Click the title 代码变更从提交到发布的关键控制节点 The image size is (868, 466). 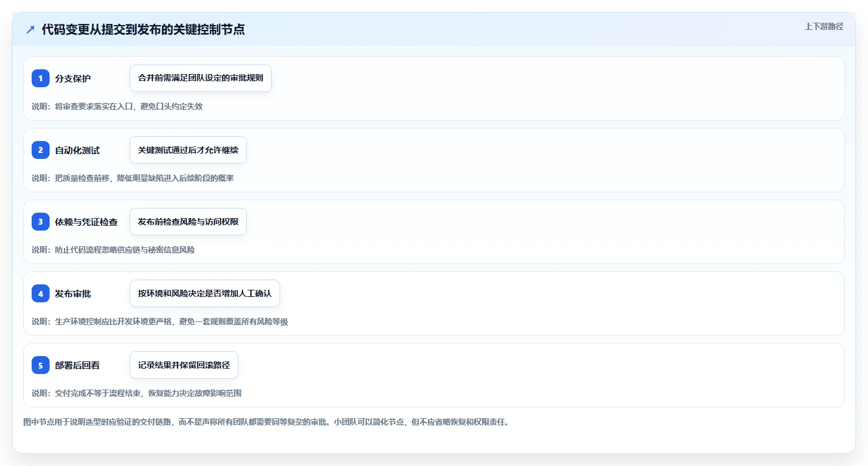tap(143, 30)
